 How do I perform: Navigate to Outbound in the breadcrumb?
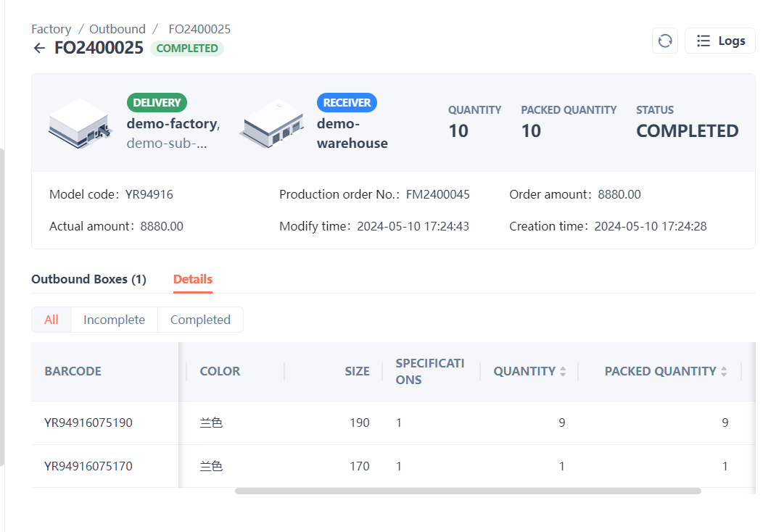(x=117, y=29)
